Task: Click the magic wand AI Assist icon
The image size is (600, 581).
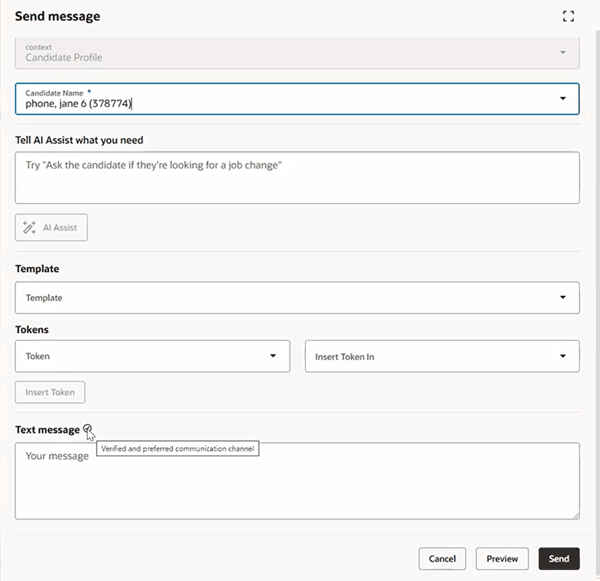Action: tap(28, 228)
